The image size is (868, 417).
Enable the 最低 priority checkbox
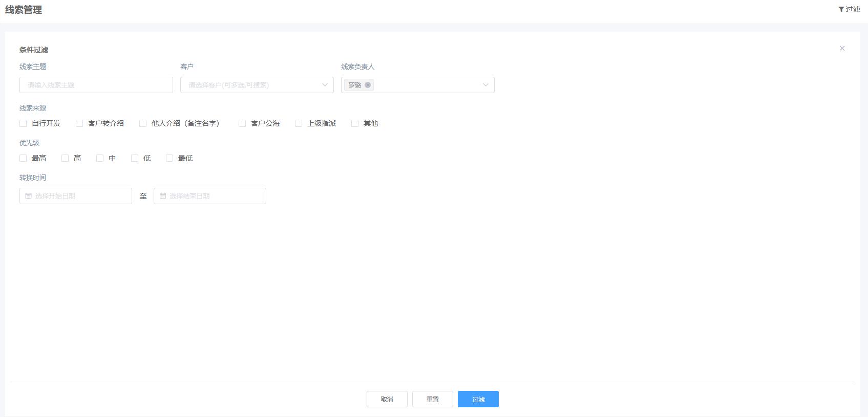[x=170, y=158]
